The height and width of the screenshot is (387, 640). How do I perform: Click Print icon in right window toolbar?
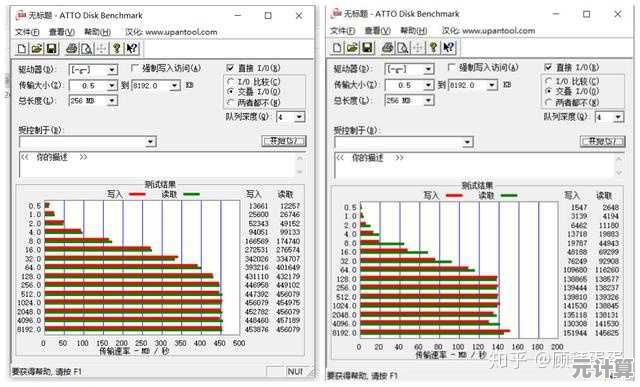pos(388,48)
